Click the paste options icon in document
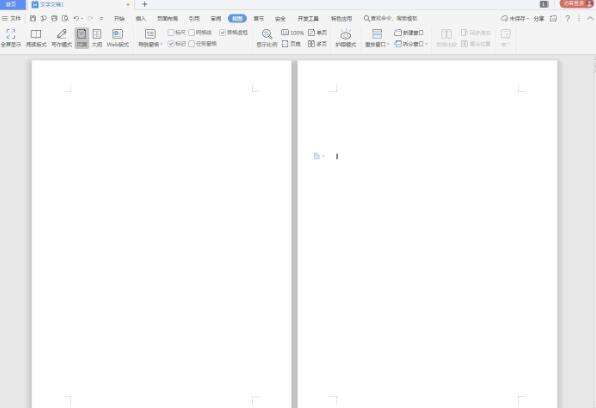 tap(317, 156)
